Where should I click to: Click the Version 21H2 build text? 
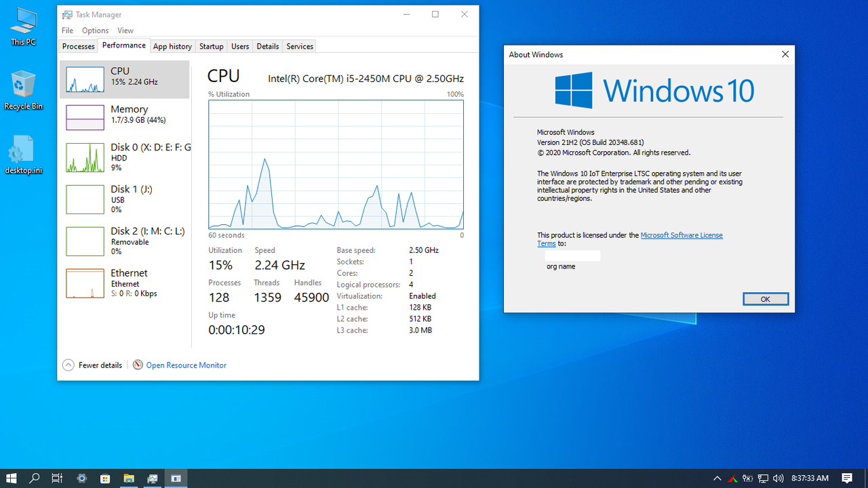coord(591,142)
